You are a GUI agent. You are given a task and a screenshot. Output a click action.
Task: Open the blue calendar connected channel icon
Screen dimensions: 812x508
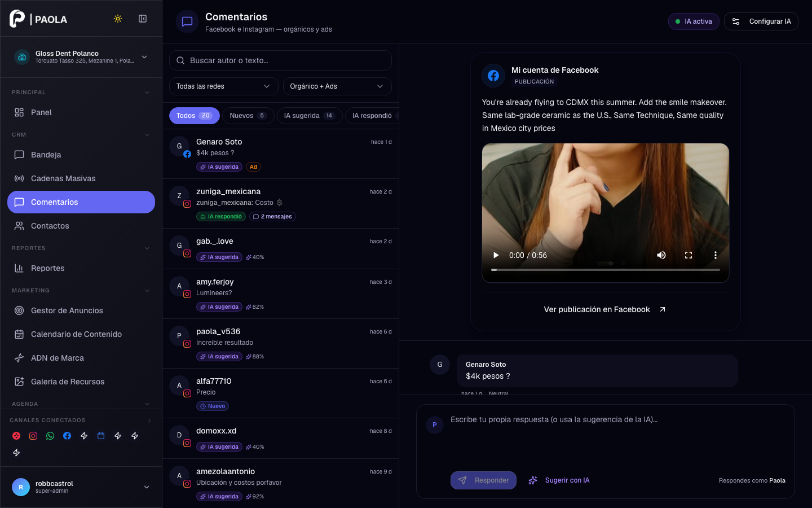(x=101, y=436)
